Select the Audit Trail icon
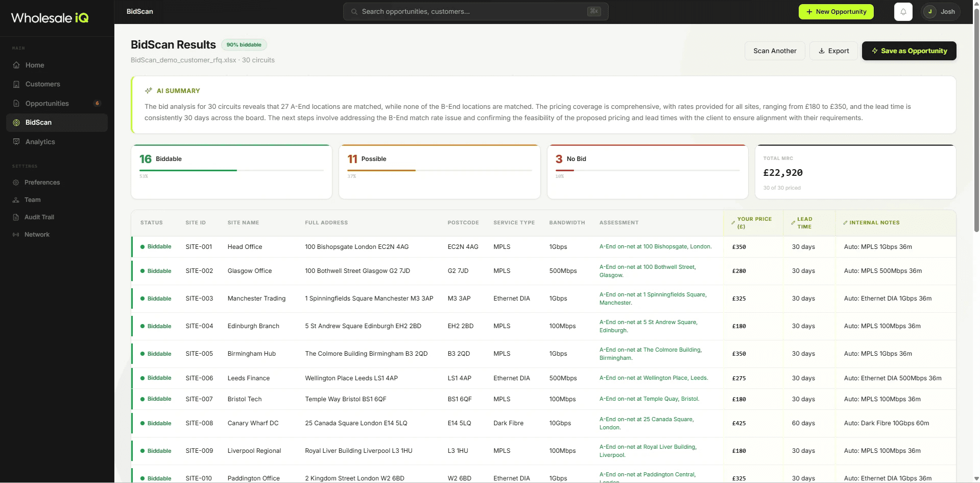Viewport: 980px width, 483px height. coord(17,217)
